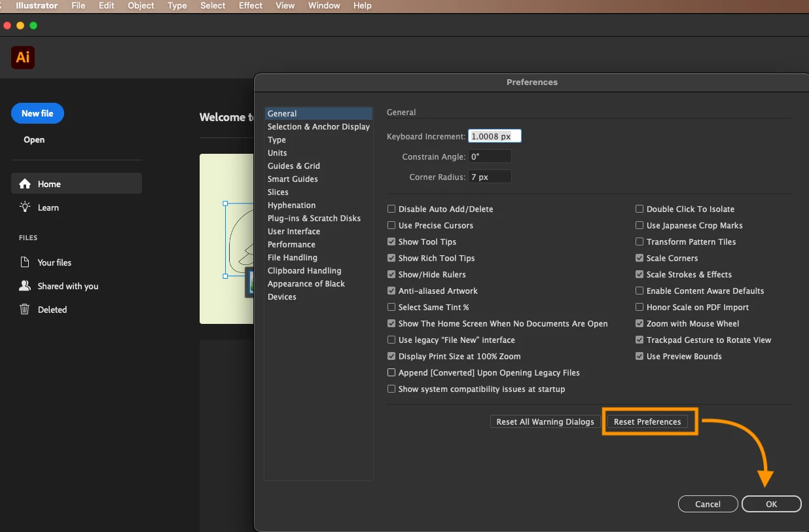Toggle Show/Hide Rulers checkbox
The width and height of the screenshot is (809, 532).
[391, 275]
